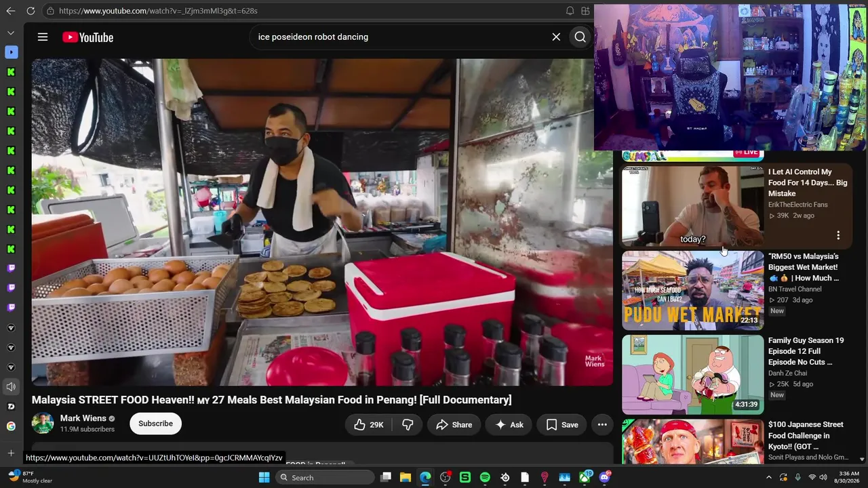Open the first green Kick tab
The height and width of the screenshot is (488, 868).
point(11,72)
